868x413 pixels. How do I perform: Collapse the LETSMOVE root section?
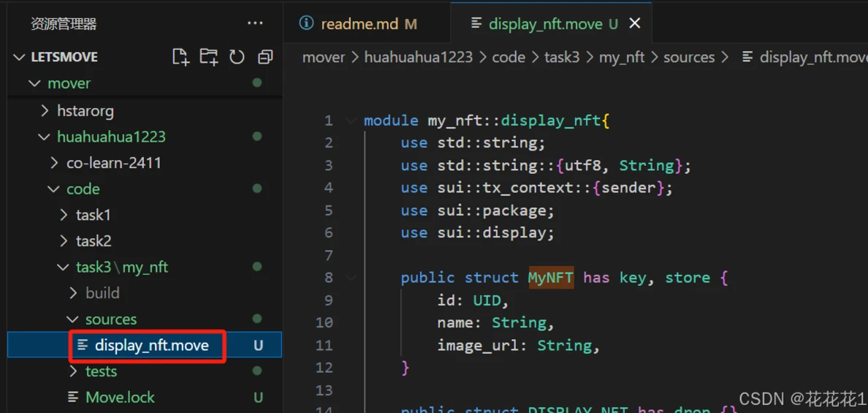pos(20,57)
